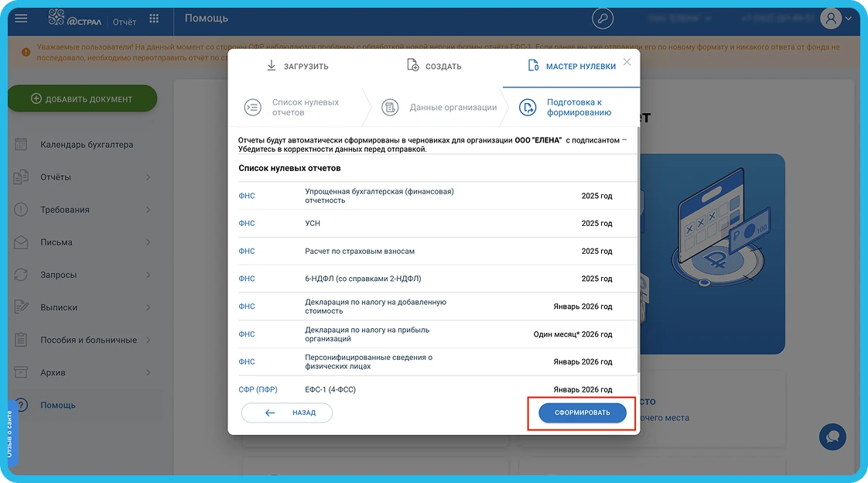Click the Добавить документ button
This screenshot has width=868, height=483.
82,99
